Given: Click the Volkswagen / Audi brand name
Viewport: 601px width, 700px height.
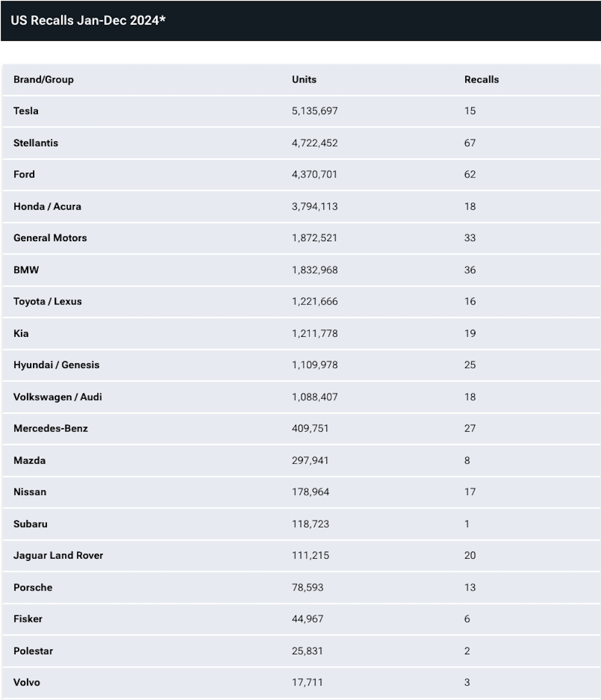Looking at the screenshot, I should tap(58, 397).
